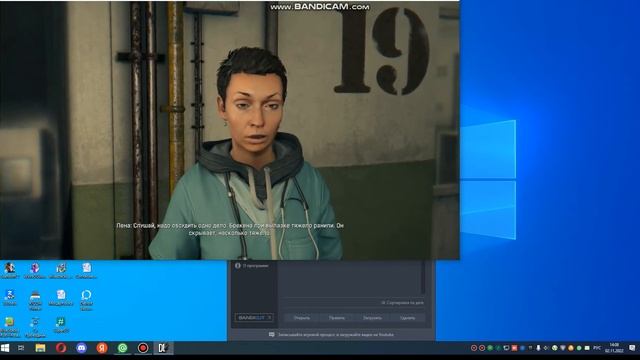Click the info icon beside О программе
This screenshot has height=360, width=640.
[x=238, y=266]
